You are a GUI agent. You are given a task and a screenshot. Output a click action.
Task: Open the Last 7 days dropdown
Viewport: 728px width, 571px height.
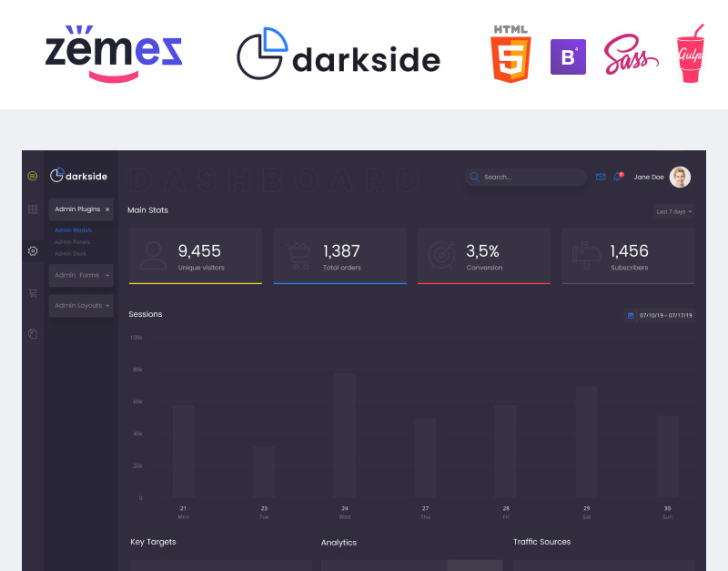point(674,211)
